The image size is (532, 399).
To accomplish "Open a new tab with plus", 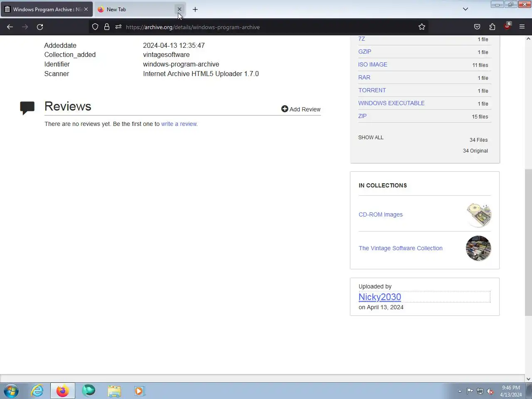I will tap(195, 9).
